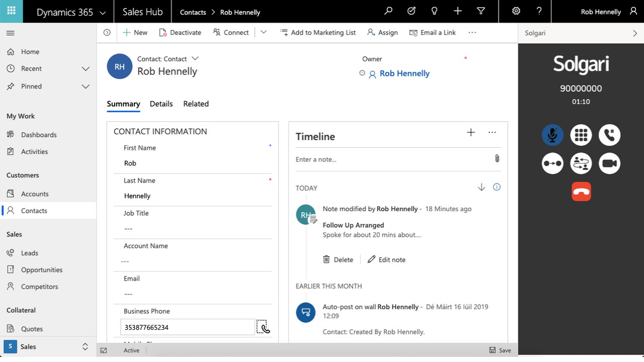This screenshot has width=644, height=362.
Task: Toggle the hamburger navigation menu
Action: [11, 33]
